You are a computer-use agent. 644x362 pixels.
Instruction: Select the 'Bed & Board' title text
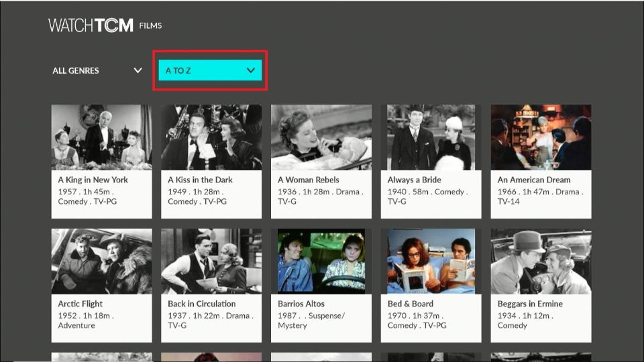tap(411, 304)
